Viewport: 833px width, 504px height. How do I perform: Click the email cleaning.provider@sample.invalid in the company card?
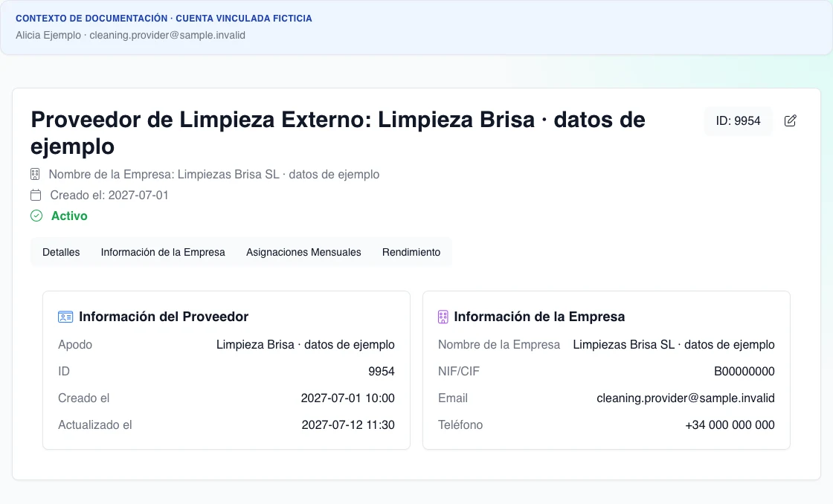point(685,398)
